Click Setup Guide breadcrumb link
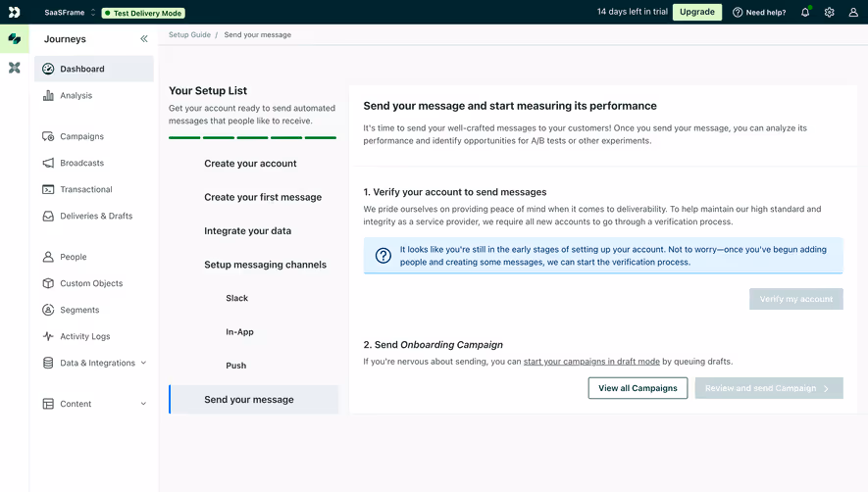The image size is (868, 492). (x=189, y=34)
